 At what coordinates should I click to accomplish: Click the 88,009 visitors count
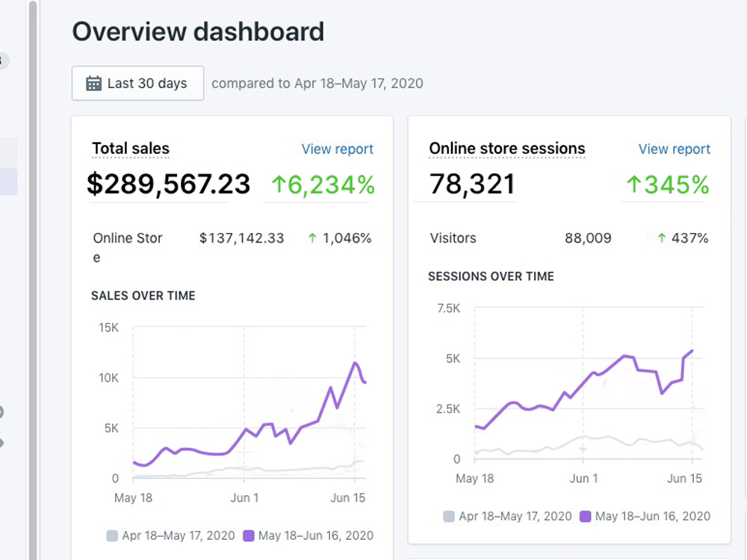tap(588, 238)
